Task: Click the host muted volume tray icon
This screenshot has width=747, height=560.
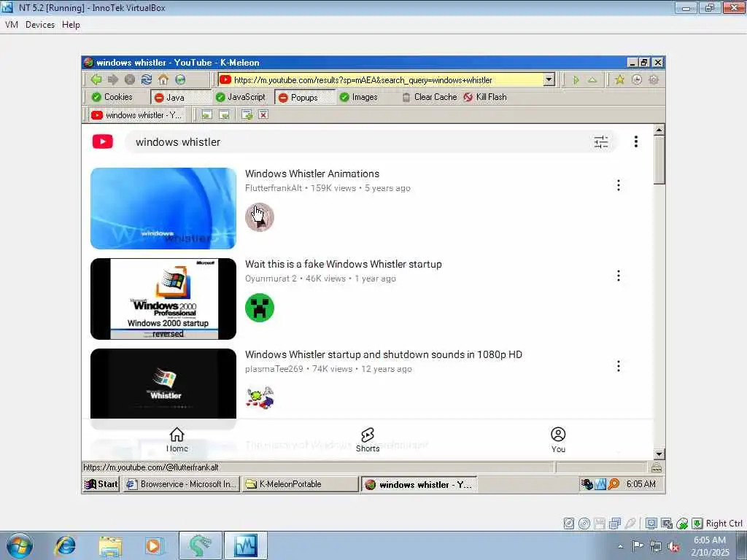Action: pos(673,547)
